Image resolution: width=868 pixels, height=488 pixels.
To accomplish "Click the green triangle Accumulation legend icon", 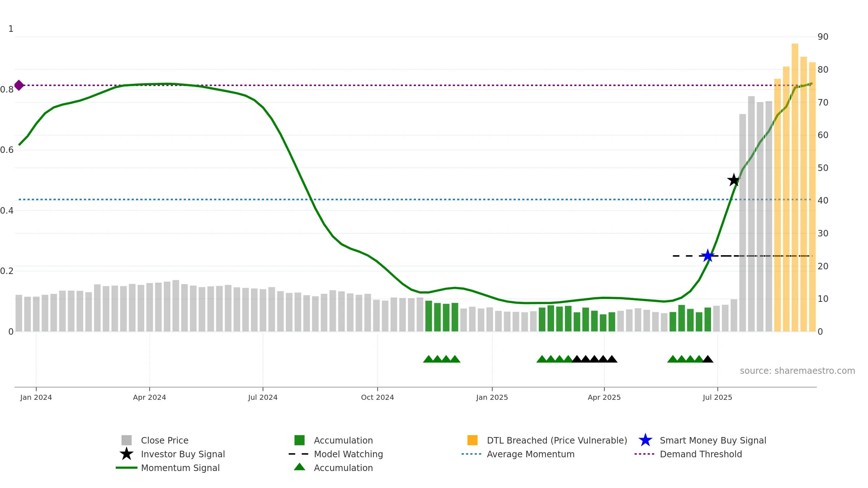I will click(x=299, y=467).
